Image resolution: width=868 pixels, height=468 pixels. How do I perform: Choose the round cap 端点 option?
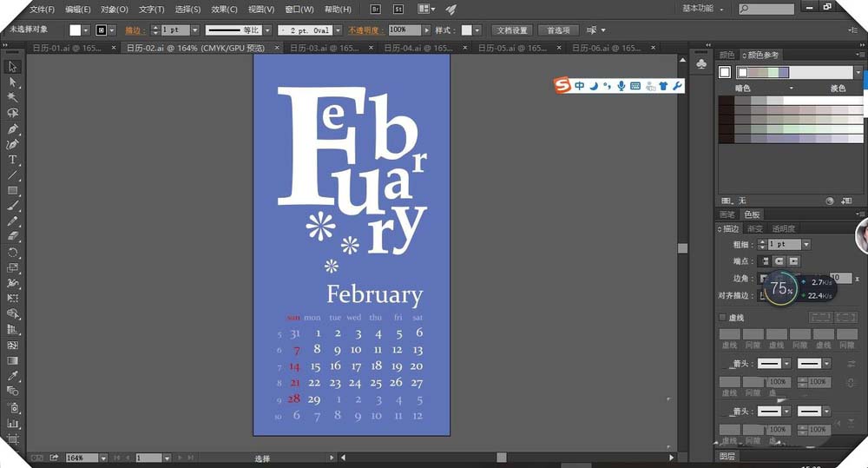coord(779,261)
